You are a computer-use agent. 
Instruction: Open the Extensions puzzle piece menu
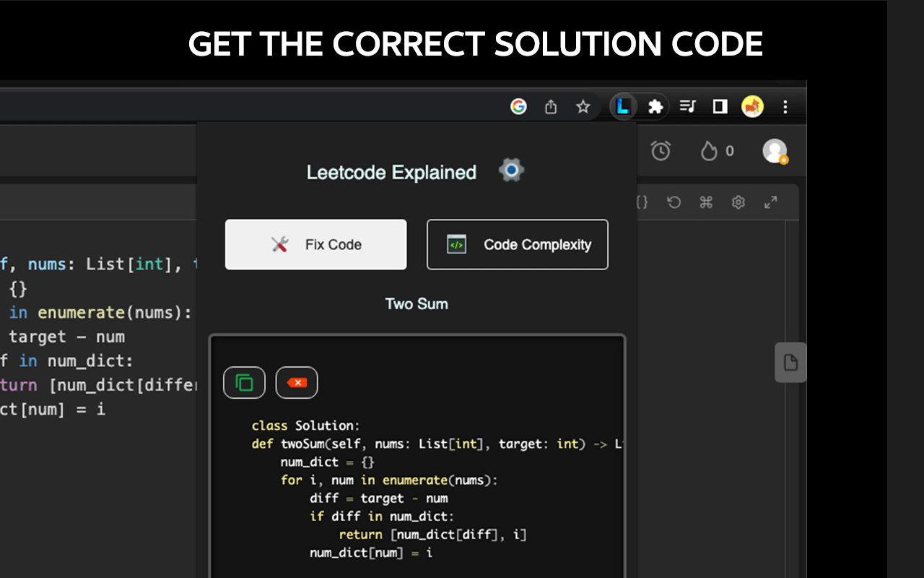pos(655,107)
